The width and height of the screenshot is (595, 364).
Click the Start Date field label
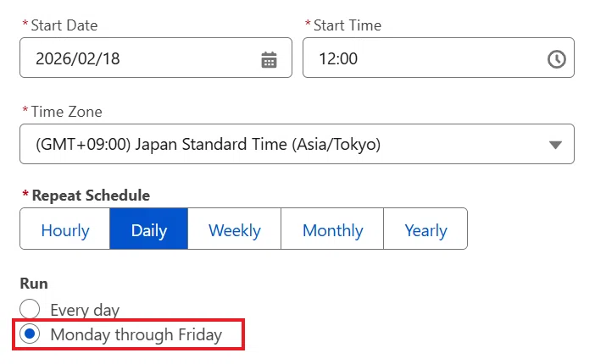64,25
